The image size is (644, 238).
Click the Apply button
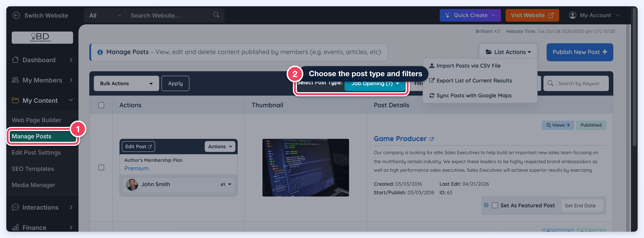[x=175, y=83]
